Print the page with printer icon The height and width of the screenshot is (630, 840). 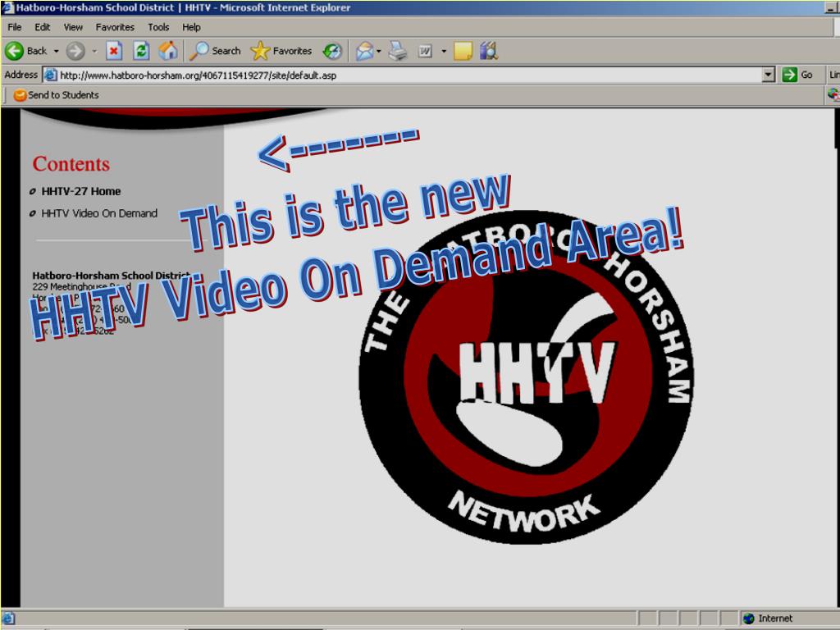(398, 51)
